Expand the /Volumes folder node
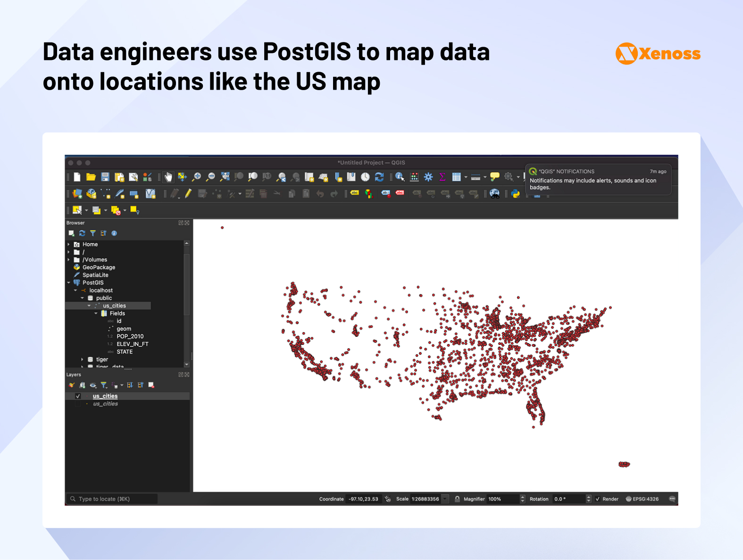 tap(68, 259)
